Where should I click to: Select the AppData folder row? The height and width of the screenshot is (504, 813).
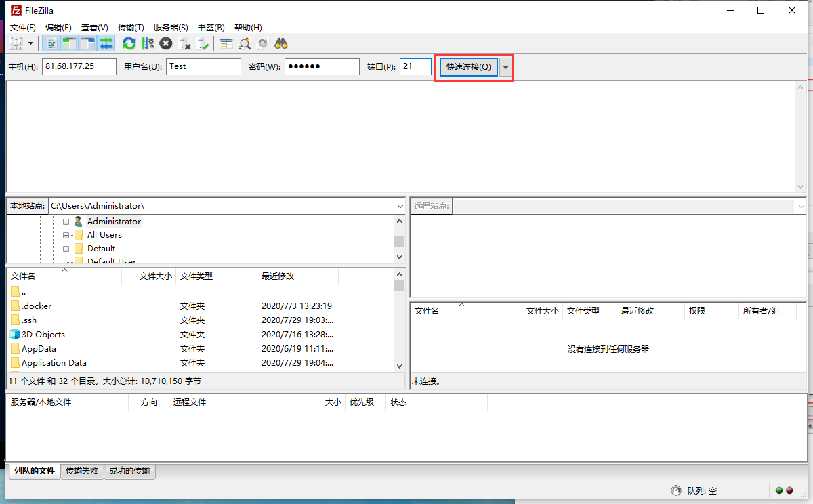tap(201, 348)
